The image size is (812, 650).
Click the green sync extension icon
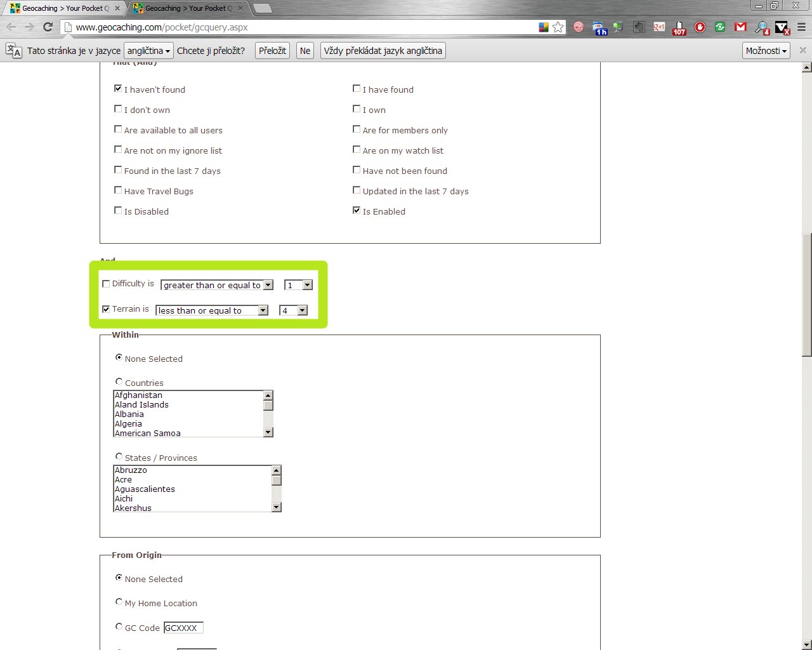(720, 27)
